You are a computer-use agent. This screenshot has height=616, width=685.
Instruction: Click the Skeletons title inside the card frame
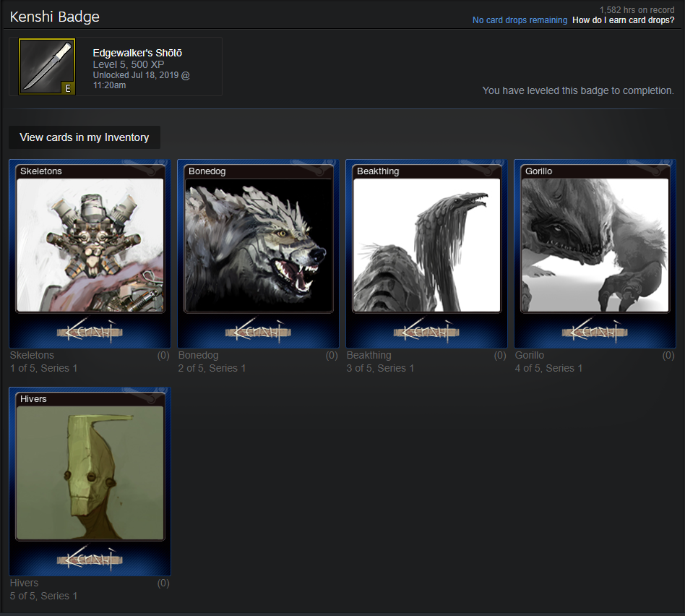pos(41,171)
